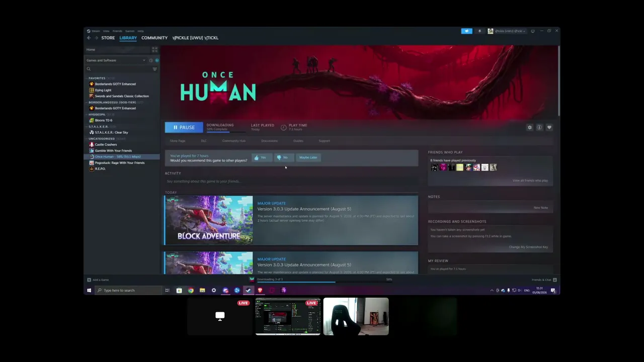Click the Windows taskbar search box

pyautogui.click(x=128, y=290)
